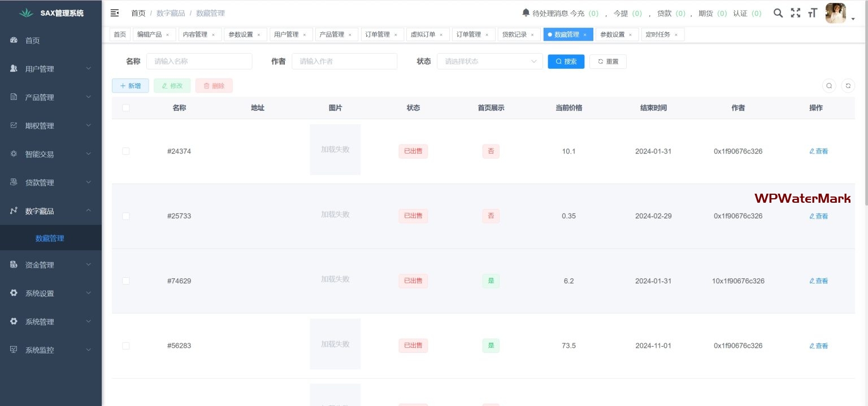Expand 资金管理 menu chevron

(x=88, y=264)
